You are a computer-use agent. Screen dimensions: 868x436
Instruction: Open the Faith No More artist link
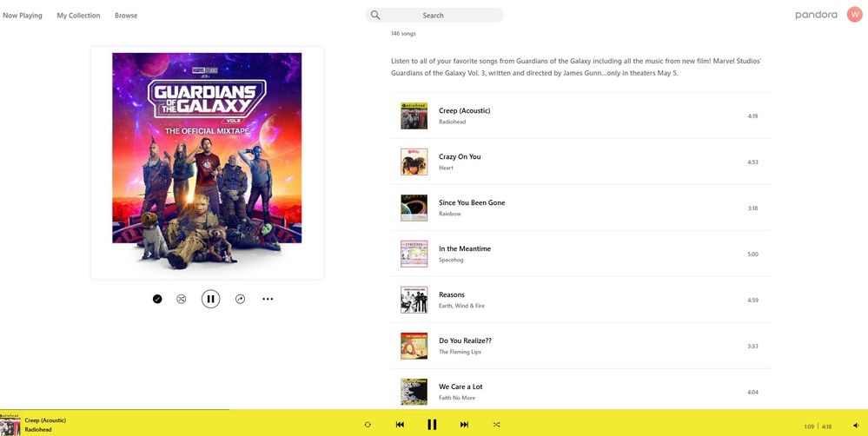point(457,397)
